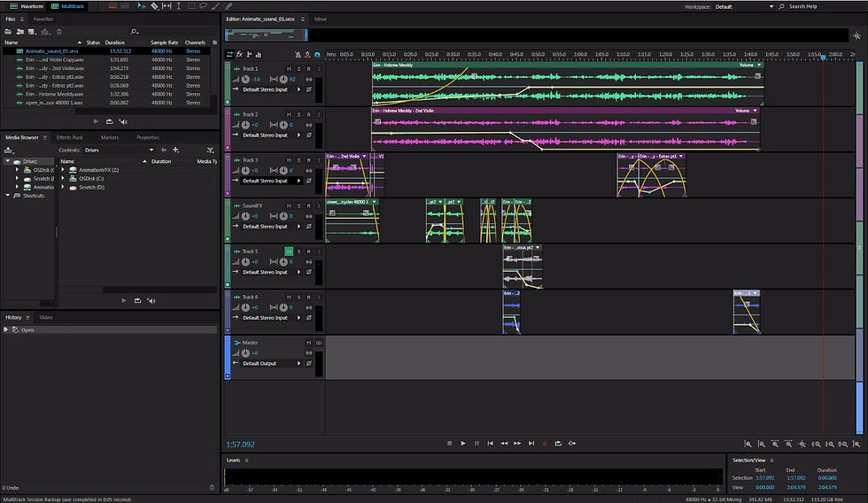Click the Track 1 volume knob
The width and height of the screenshot is (868, 503).
245,79
